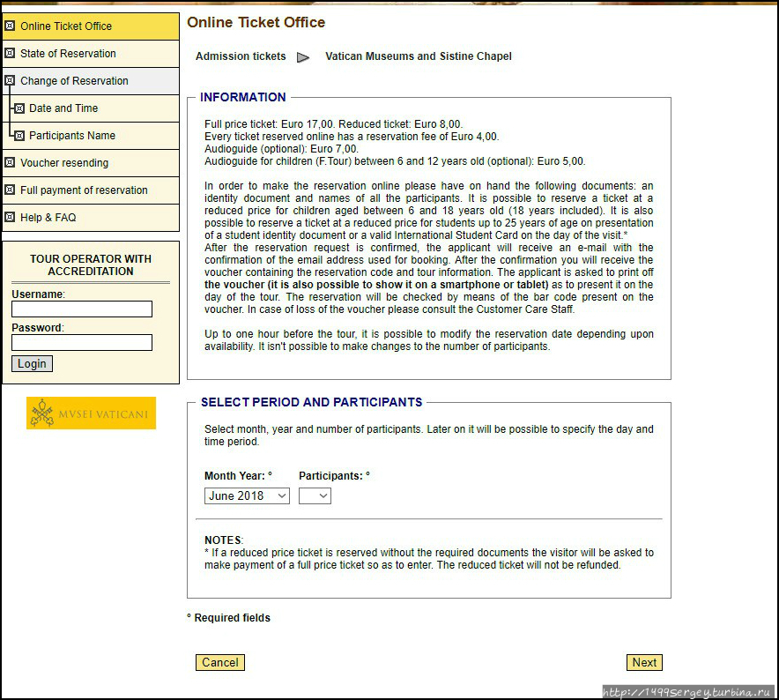Click the Username label
779x700 pixels.
pyautogui.click(x=38, y=294)
